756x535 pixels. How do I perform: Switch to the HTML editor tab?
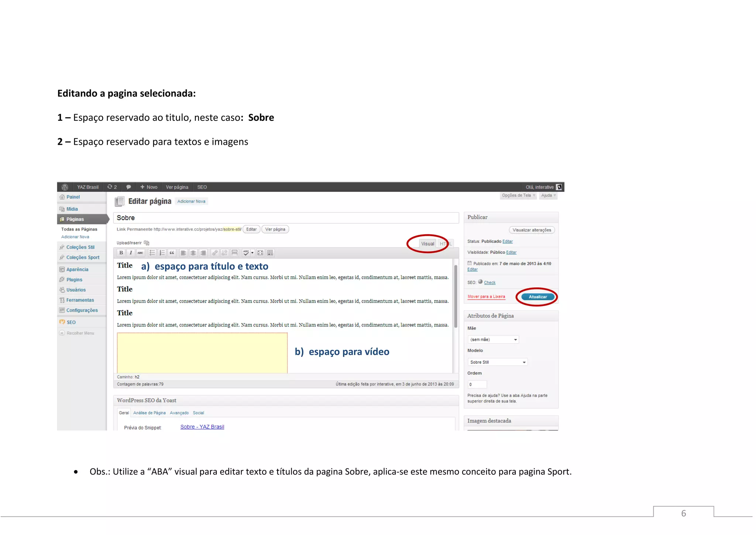coord(446,243)
